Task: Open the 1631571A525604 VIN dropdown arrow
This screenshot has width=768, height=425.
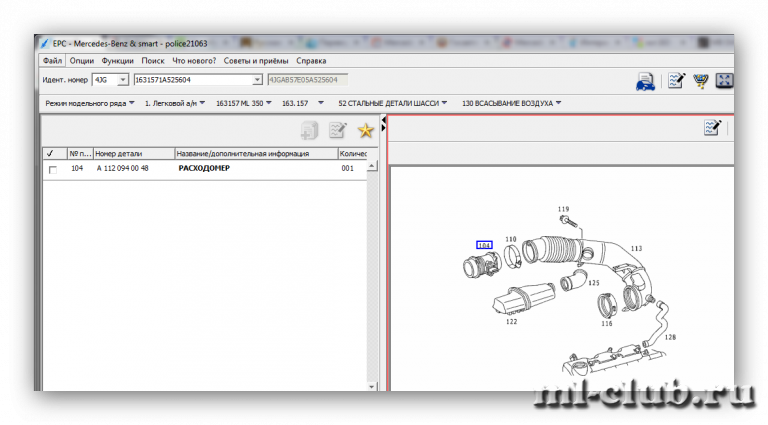Action: point(257,80)
